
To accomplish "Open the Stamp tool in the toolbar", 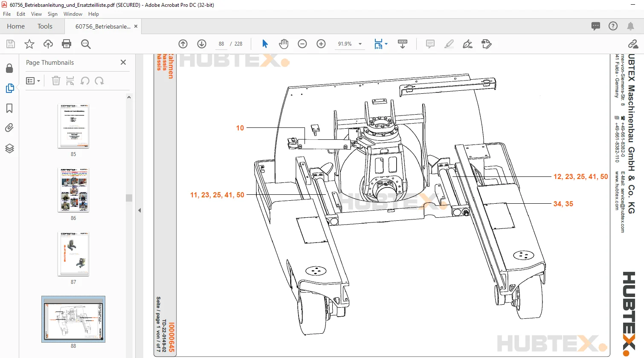I will tap(487, 44).
